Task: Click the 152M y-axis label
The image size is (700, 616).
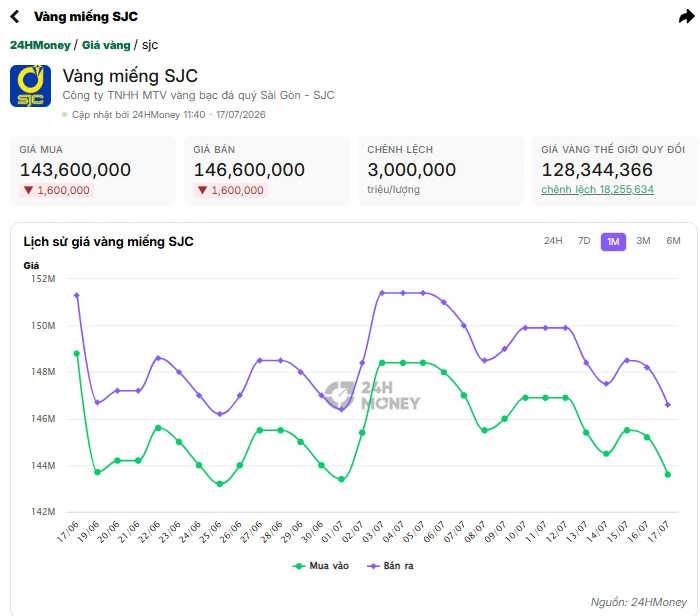Action: pos(43,279)
